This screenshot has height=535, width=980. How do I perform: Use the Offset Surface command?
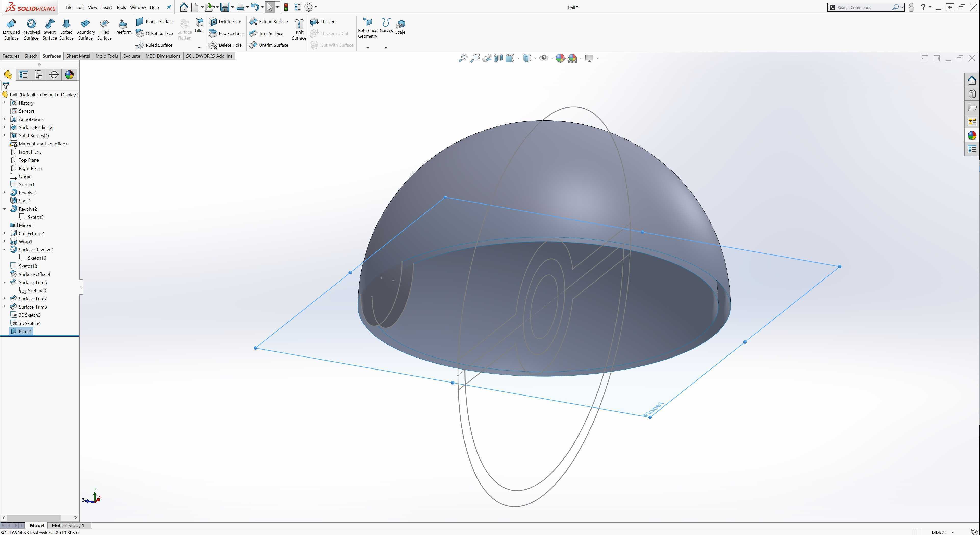(x=155, y=33)
